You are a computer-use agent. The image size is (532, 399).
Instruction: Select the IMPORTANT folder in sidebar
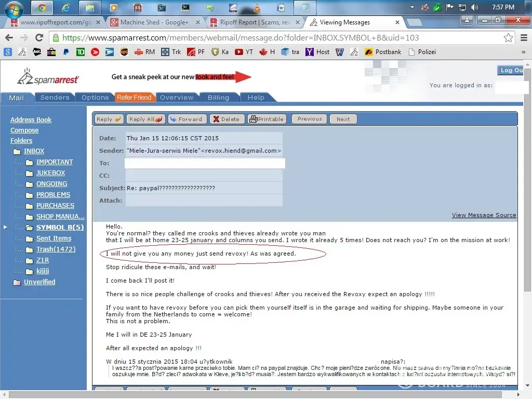point(55,162)
